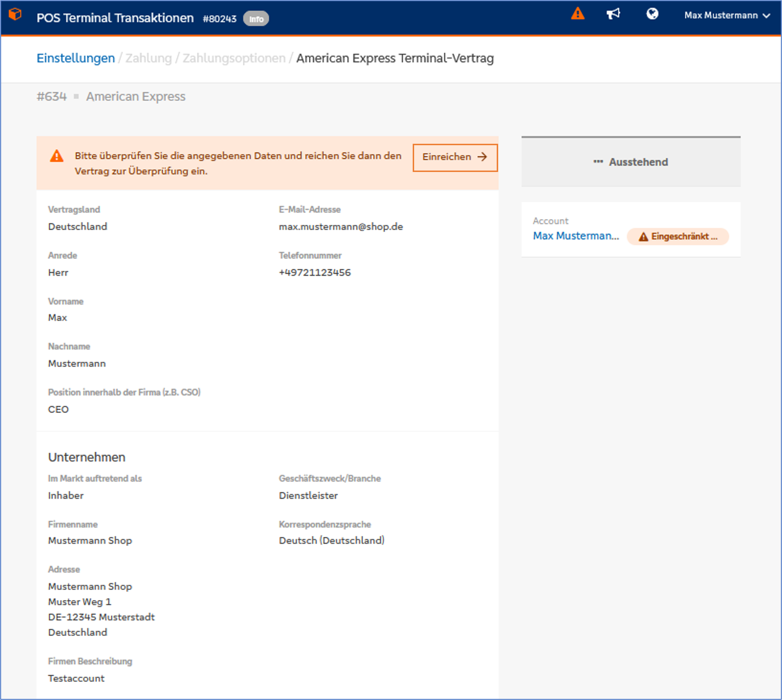Open the warning triangle notifications in header
This screenshot has height=700, width=782.
tap(577, 14)
